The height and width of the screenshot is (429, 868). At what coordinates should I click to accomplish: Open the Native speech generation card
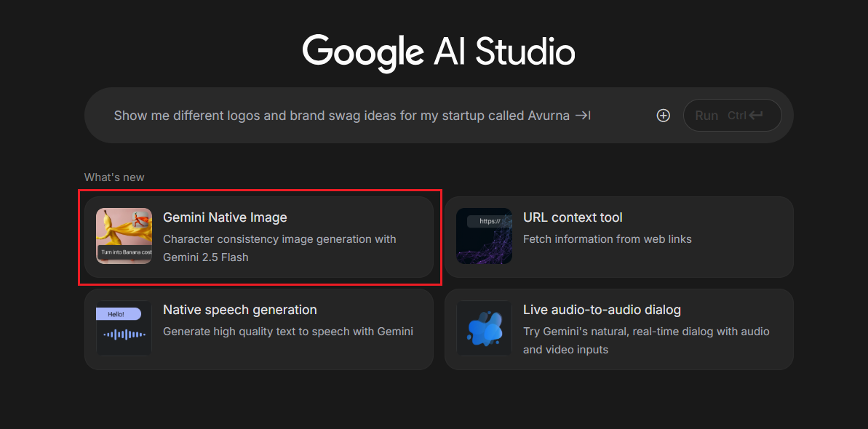(259, 329)
